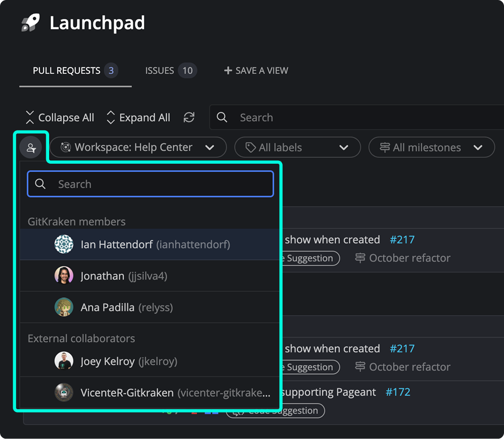Click the milestone flag icon beside October refactor
This screenshot has height=439, width=504.
pyautogui.click(x=360, y=258)
